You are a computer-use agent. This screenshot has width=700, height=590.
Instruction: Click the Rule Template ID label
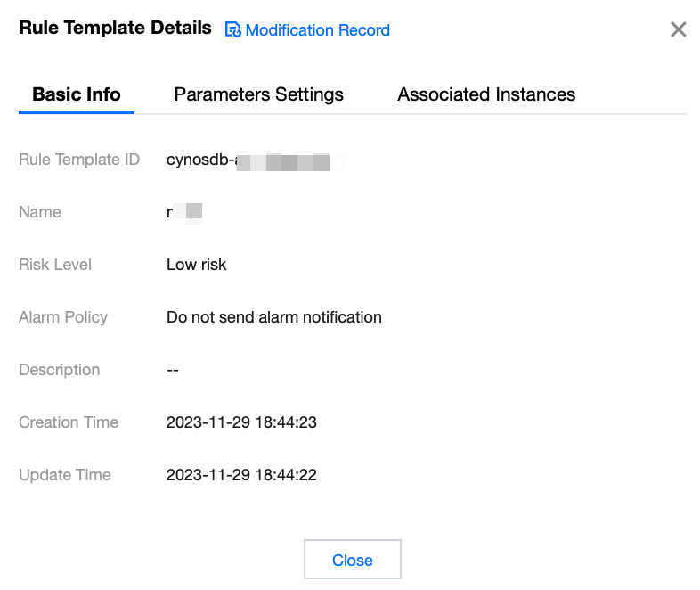79,160
